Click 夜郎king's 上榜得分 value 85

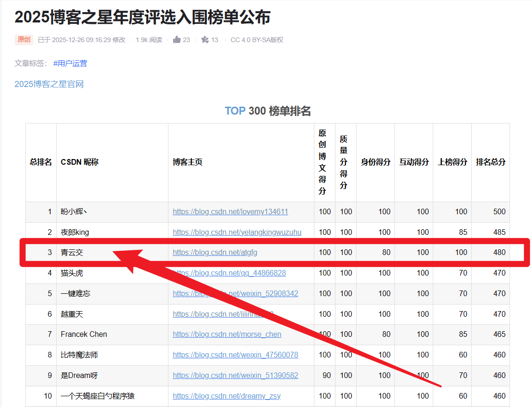[463, 233]
